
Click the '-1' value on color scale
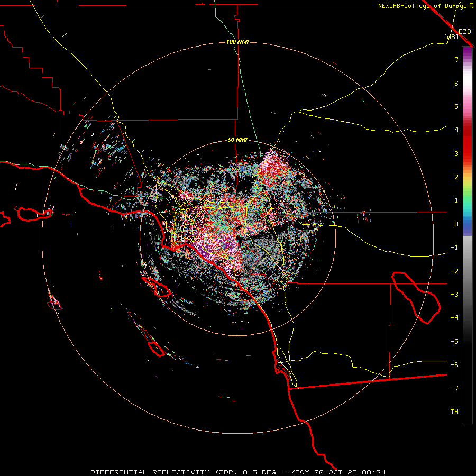coord(454,248)
